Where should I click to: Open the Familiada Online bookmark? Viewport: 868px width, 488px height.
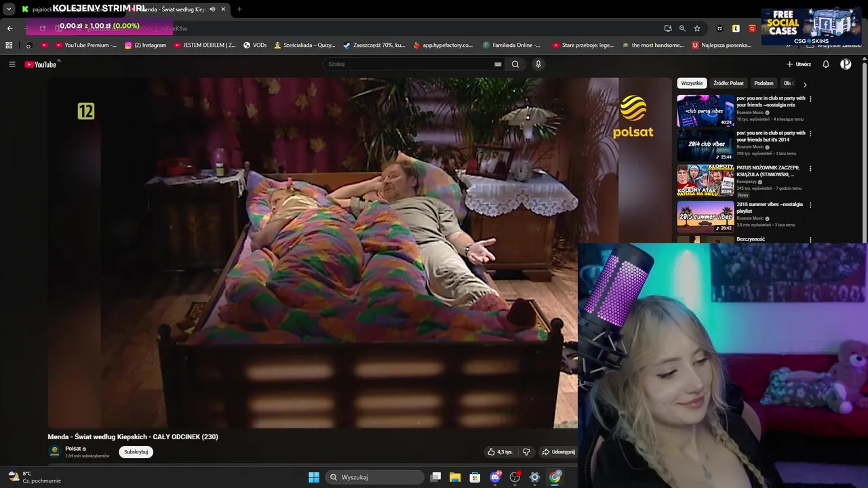pyautogui.click(x=512, y=45)
